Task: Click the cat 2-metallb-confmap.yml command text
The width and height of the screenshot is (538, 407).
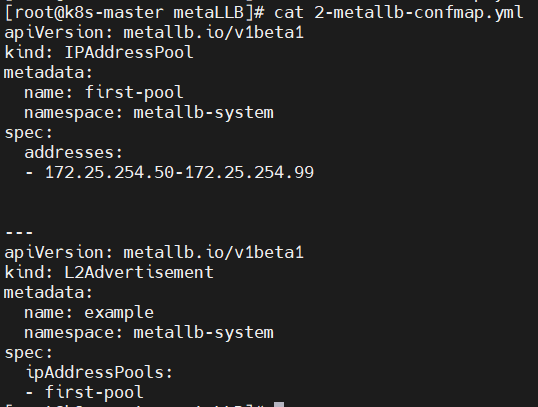Action: [x=398, y=13]
